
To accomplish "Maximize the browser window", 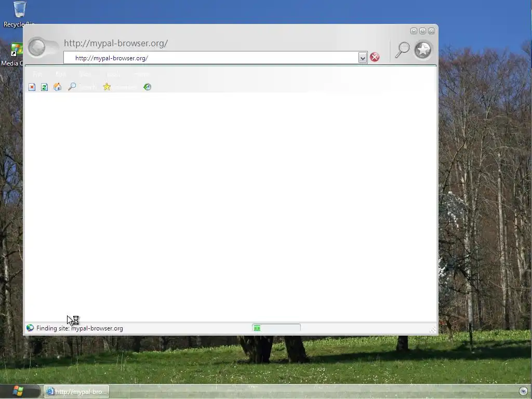I will click(x=422, y=31).
